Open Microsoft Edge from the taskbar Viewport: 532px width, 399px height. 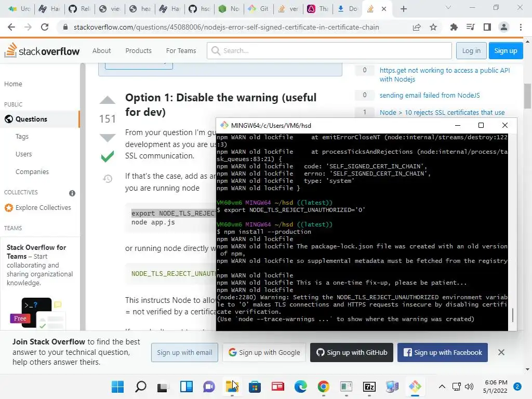(301, 387)
